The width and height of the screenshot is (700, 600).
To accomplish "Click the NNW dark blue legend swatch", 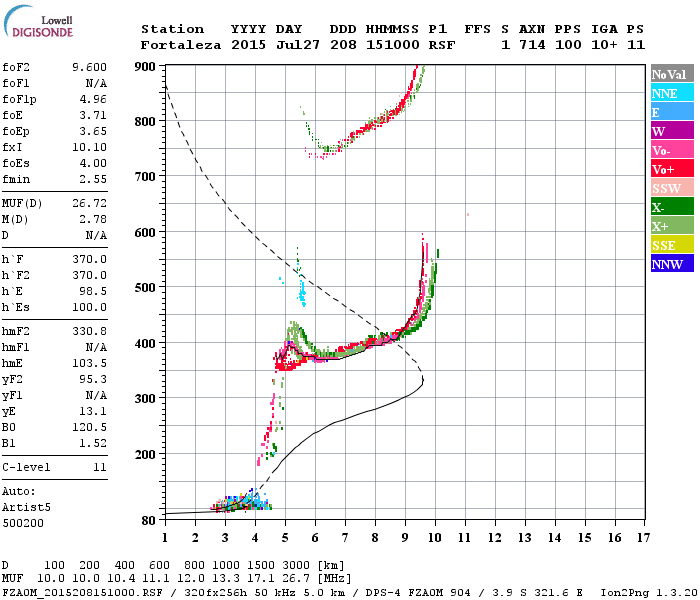I will pos(672,264).
